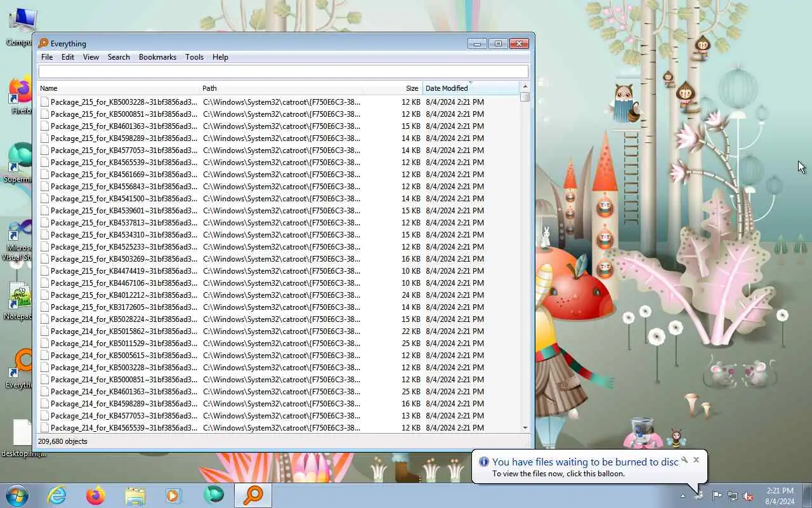
Task: Select the file Package_214_for_KB4601363
Action: 124,392
